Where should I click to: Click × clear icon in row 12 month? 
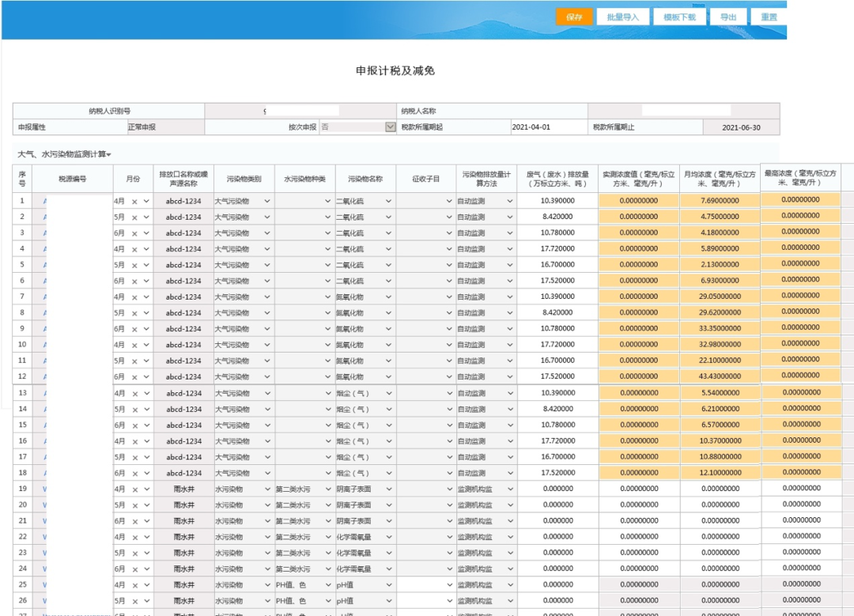(134, 377)
